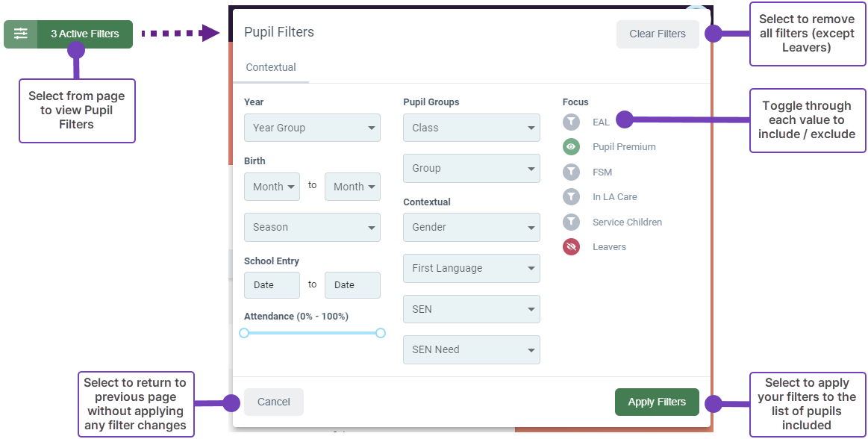Toggle the EAL filter funnel icon
The width and height of the screenshot is (868, 439).
[571, 122]
